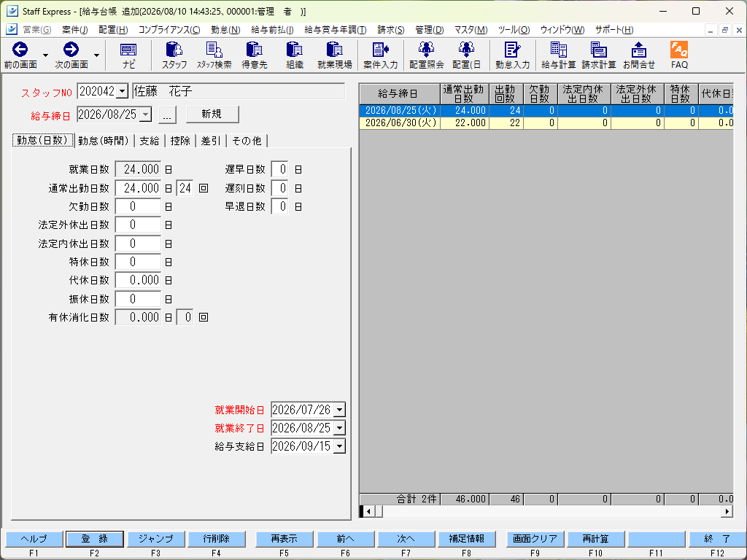The width and height of the screenshot is (747, 560).
Task: Open the 組織 organization icon
Action: pyautogui.click(x=295, y=55)
